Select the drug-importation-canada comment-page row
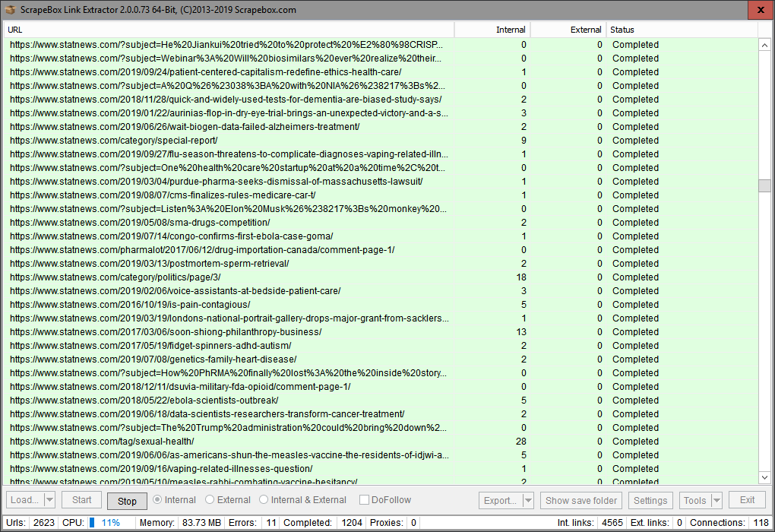775x532 pixels. [381, 250]
